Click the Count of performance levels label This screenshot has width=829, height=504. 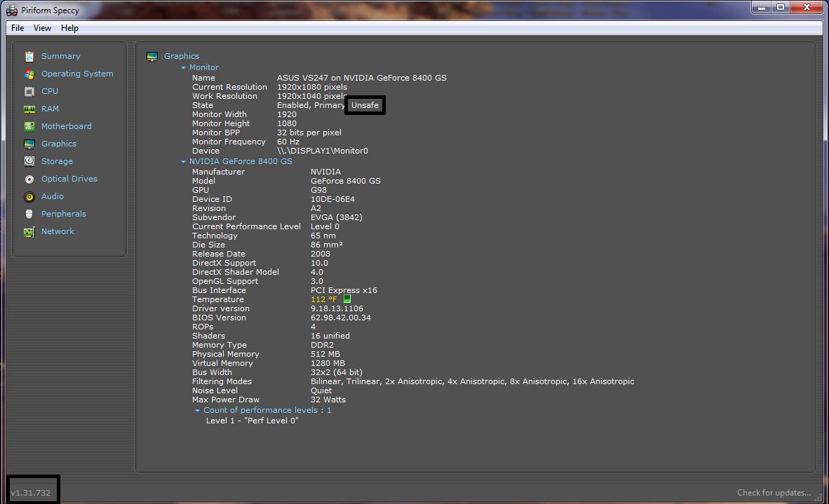click(x=267, y=410)
